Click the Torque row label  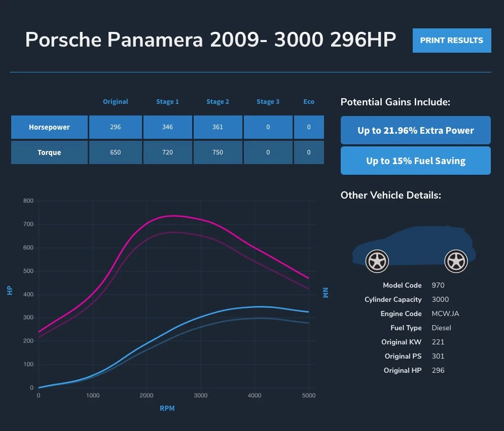[49, 152]
